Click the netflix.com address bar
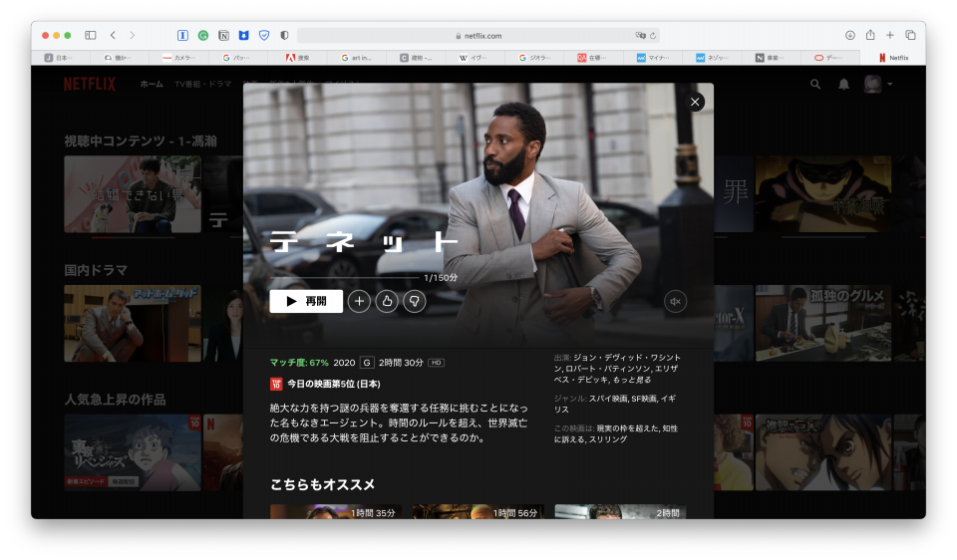Screen dimensions: 957x560 (x=478, y=36)
